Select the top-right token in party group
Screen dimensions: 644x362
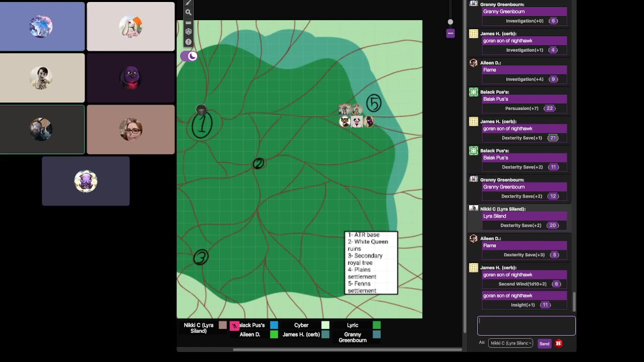tap(357, 110)
